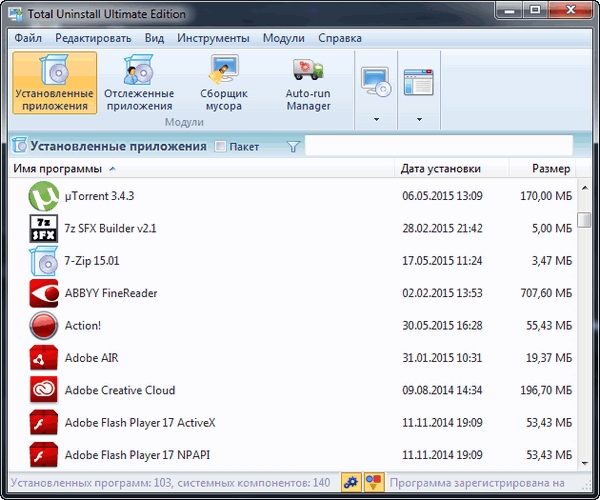Toggle the Пакет checkbox
The width and height of the screenshot is (600, 500).
pyautogui.click(x=221, y=146)
